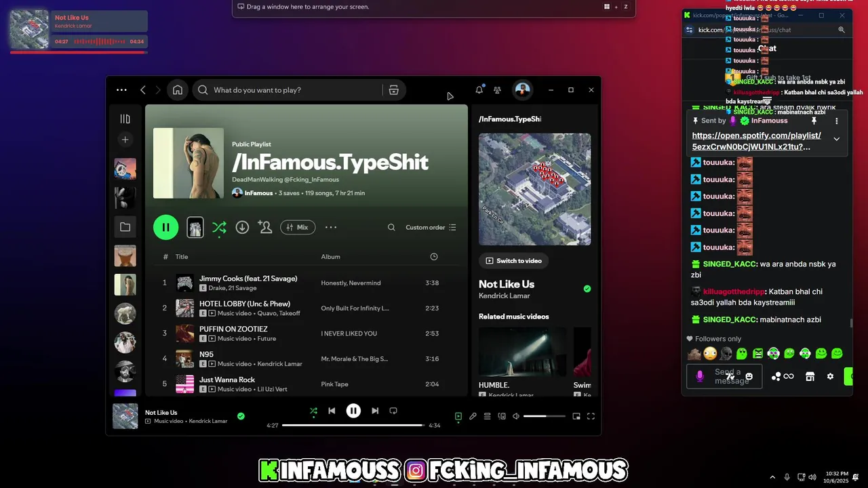This screenshot has width=868, height=488.
Task: Open Connect to a device
Action: pos(502,416)
